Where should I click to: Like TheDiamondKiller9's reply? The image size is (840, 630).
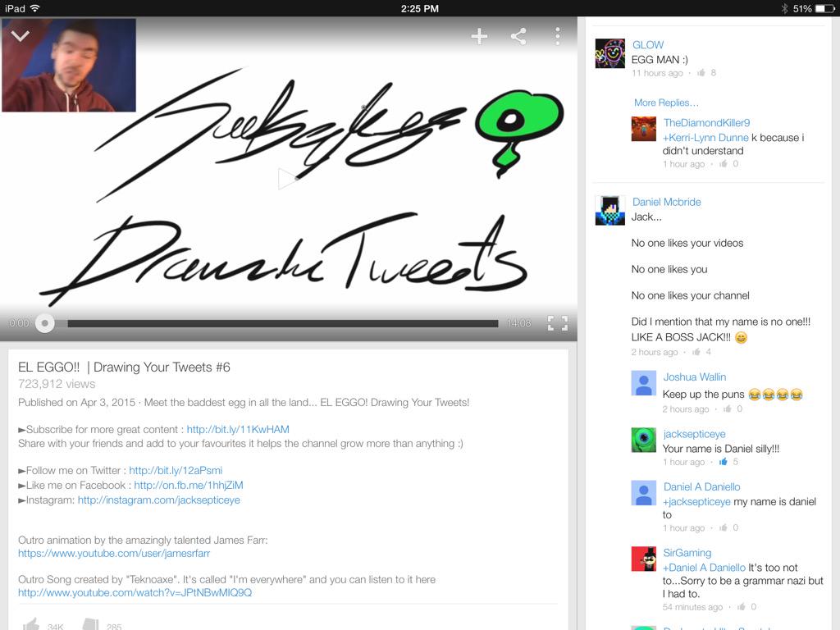coord(724,164)
